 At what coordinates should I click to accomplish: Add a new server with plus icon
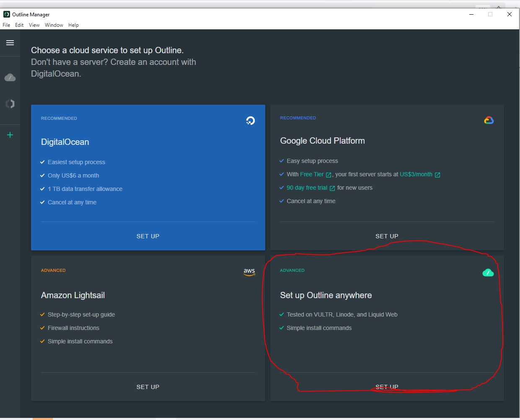click(10, 135)
